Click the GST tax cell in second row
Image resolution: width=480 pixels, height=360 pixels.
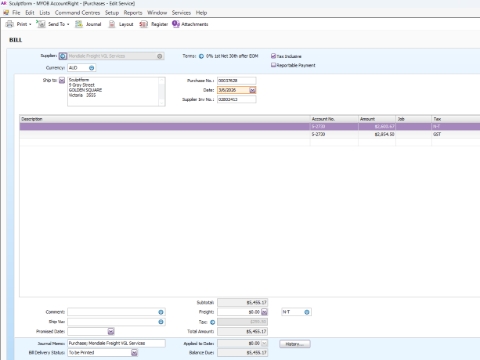coord(456,134)
